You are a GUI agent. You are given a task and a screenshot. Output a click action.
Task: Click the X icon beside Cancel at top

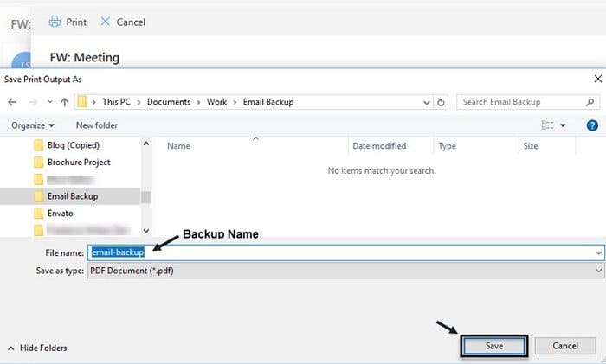point(105,22)
